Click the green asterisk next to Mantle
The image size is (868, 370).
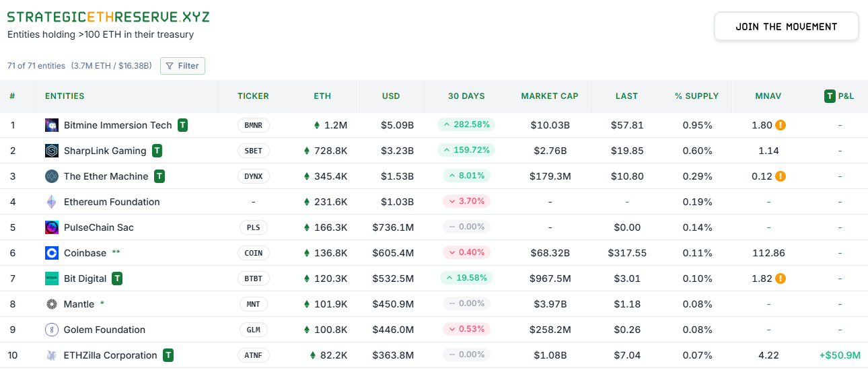coord(102,304)
